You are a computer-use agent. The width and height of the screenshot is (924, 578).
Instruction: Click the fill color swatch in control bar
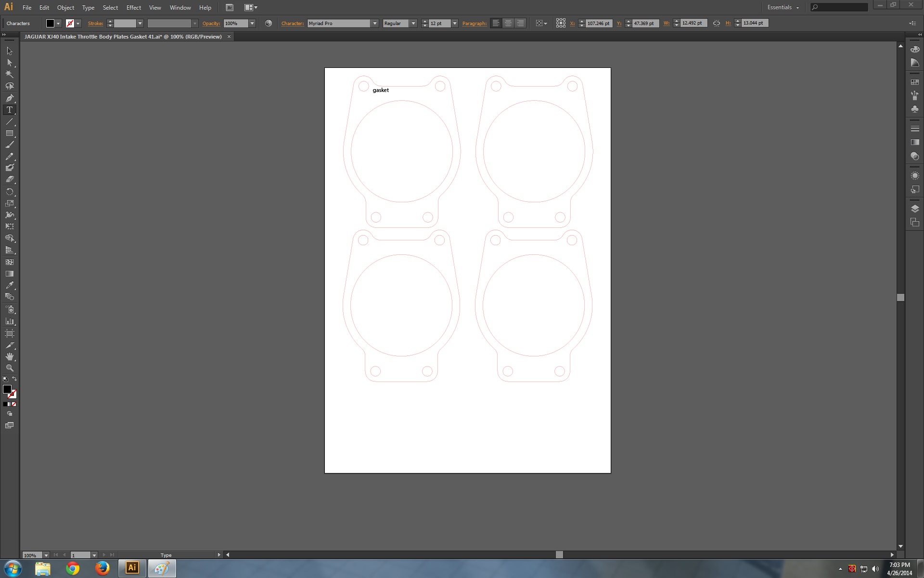50,23
